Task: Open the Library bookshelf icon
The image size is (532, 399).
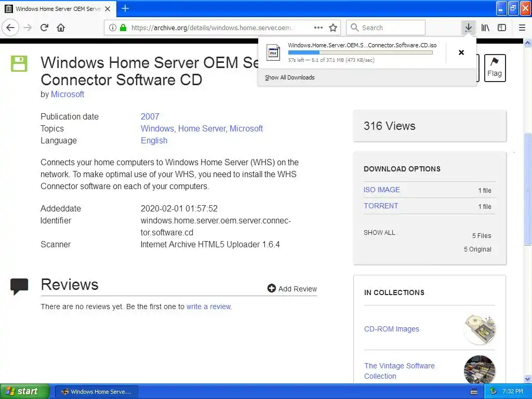Action: pyautogui.click(x=486, y=28)
